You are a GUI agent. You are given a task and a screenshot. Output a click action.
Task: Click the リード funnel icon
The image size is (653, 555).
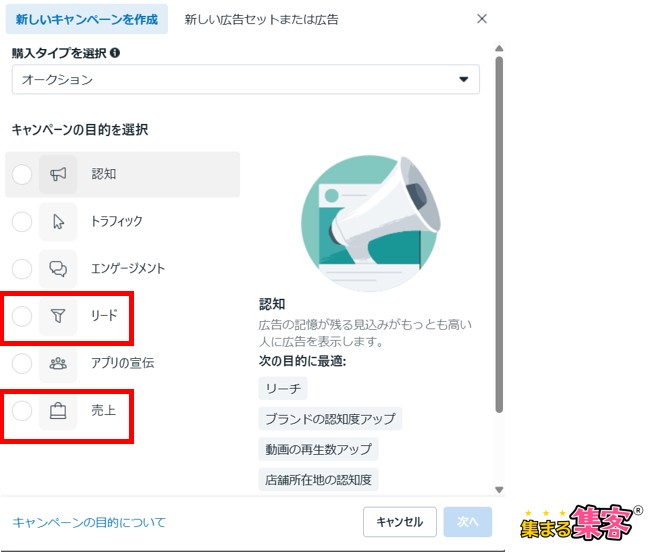pyautogui.click(x=58, y=316)
